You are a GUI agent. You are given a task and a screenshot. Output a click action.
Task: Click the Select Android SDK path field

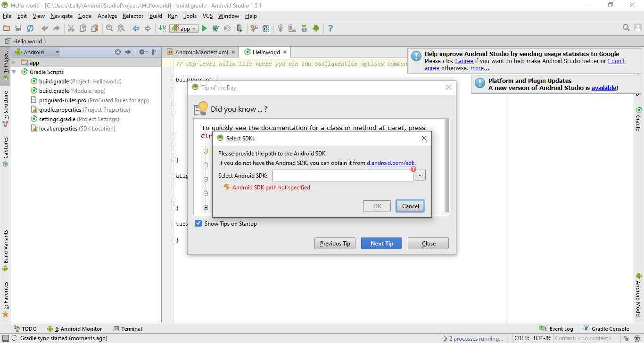[x=343, y=175]
